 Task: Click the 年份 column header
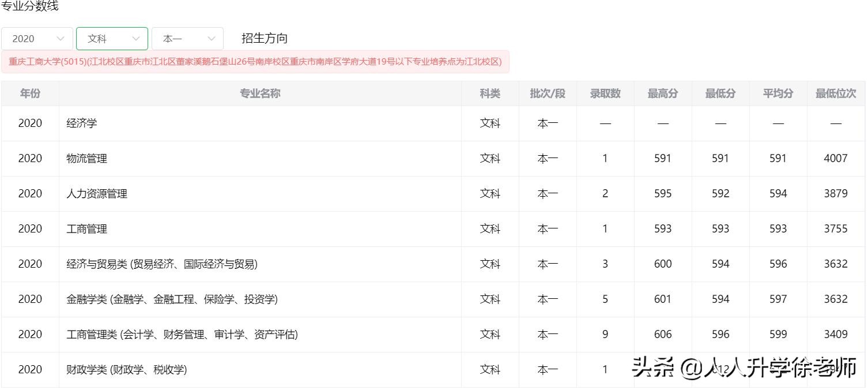pyautogui.click(x=30, y=93)
